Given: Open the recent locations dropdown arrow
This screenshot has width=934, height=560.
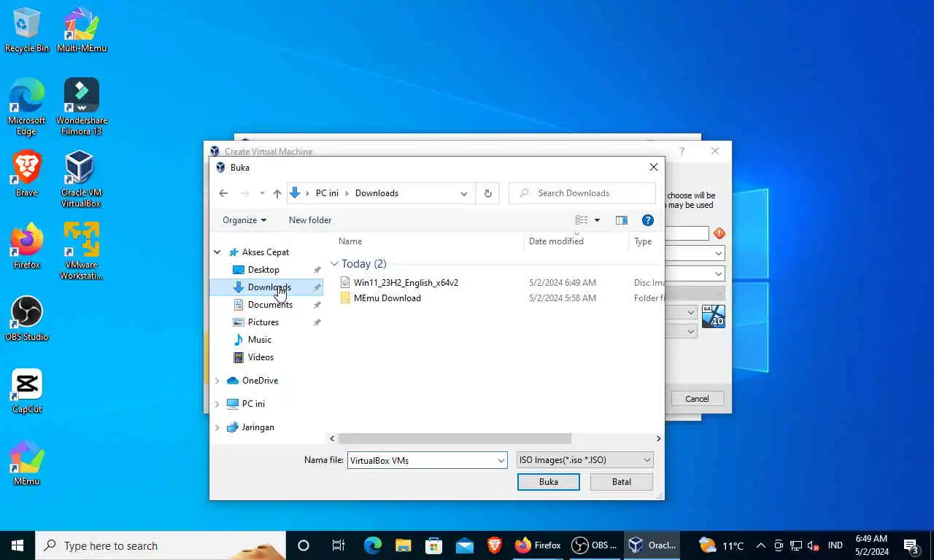Looking at the screenshot, I should 262,193.
